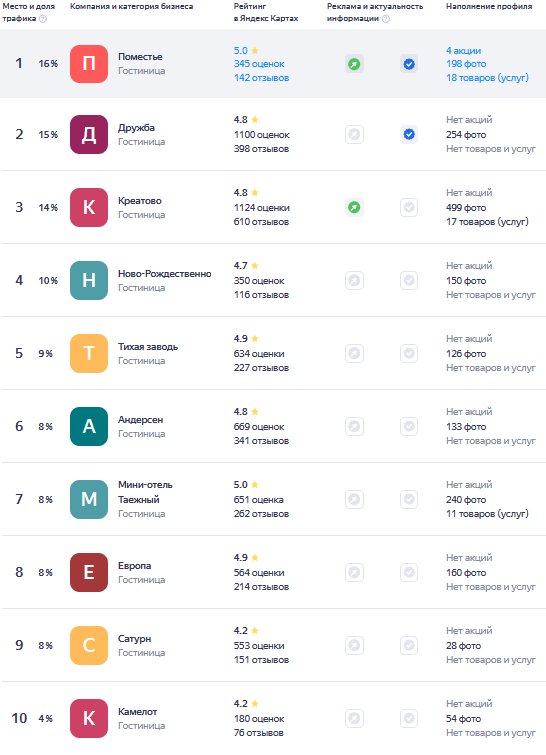The height and width of the screenshot is (755, 546).
Task: Open the help icon next to Реклама и актуальность информации
Action: click(x=386, y=19)
